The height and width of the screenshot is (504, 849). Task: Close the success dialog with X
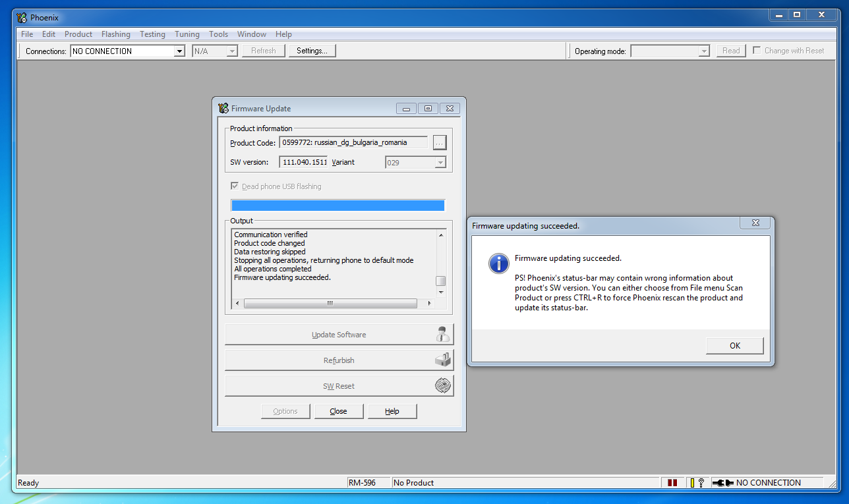[755, 223]
